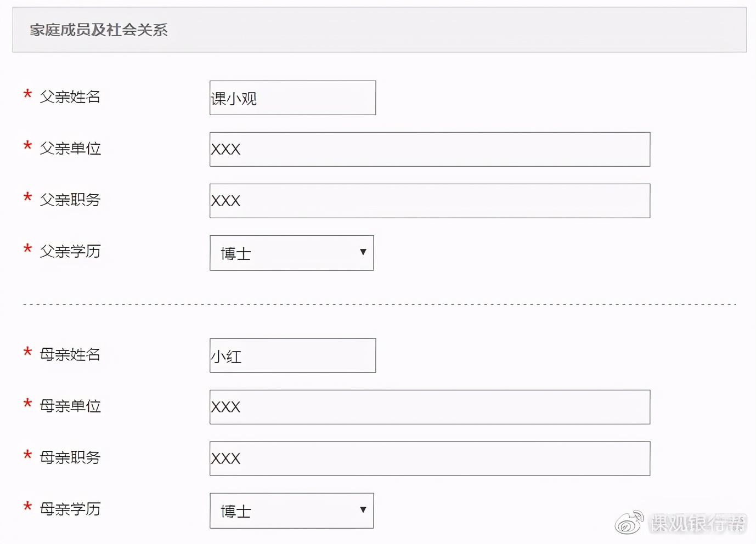Open the 母亲学历 education dropdown
The height and width of the screenshot is (544, 756).
click(291, 511)
